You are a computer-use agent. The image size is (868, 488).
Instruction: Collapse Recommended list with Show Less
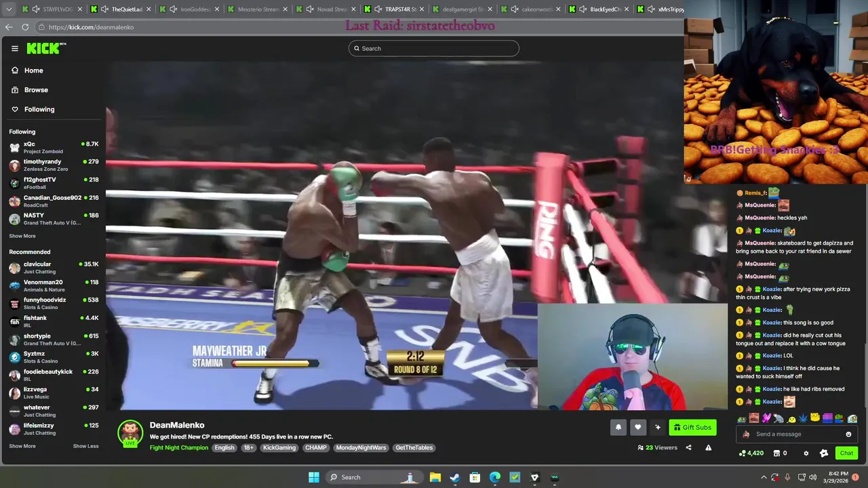[x=85, y=446]
